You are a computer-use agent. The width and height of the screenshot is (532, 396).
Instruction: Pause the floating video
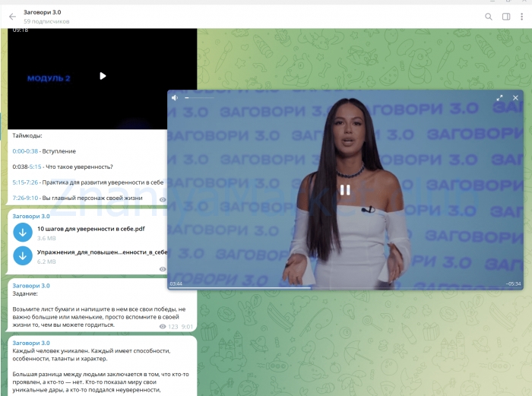tap(345, 190)
